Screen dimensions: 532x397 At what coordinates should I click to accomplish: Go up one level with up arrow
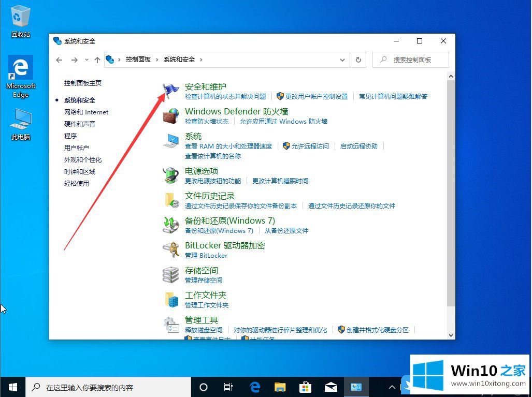click(97, 60)
